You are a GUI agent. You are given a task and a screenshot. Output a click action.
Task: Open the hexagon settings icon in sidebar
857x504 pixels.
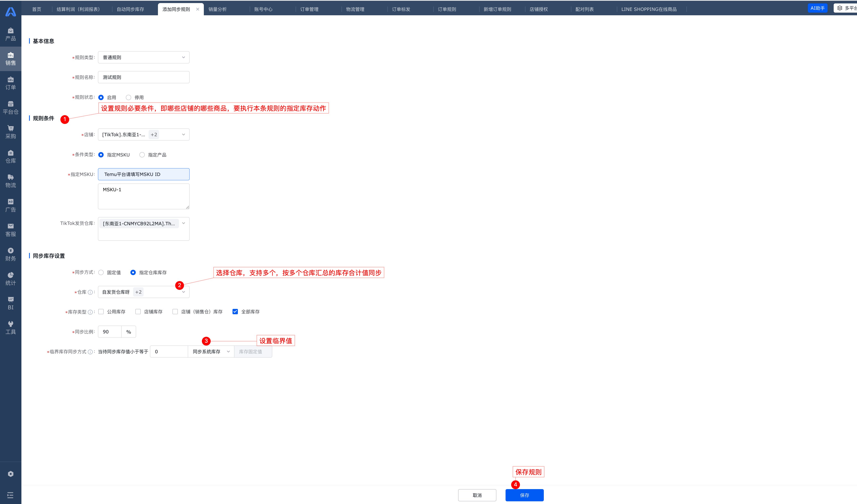[x=11, y=474]
